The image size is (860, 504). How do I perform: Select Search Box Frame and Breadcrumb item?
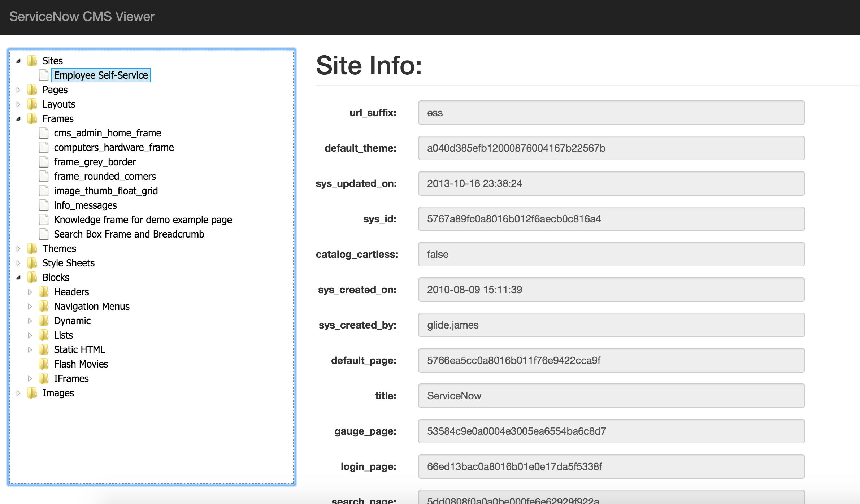pos(129,234)
